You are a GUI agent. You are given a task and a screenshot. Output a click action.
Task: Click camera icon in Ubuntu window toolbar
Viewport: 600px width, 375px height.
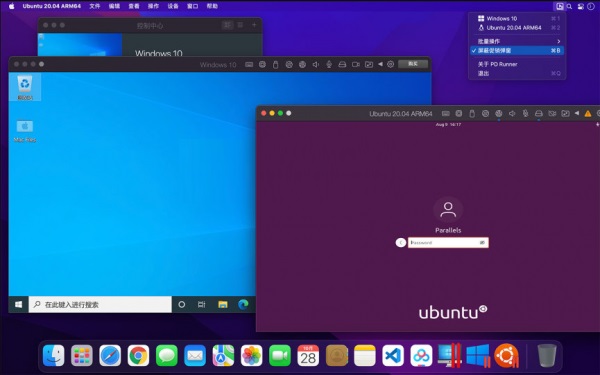[x=552, y=113]
